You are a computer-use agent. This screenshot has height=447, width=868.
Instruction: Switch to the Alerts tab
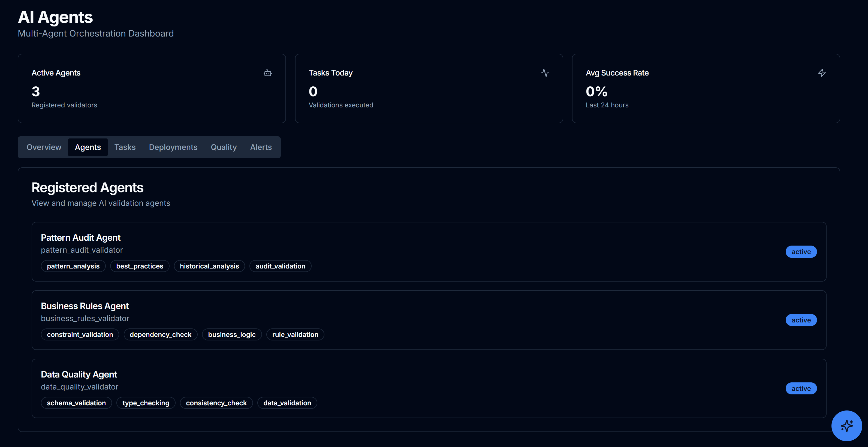click(261, 147)
